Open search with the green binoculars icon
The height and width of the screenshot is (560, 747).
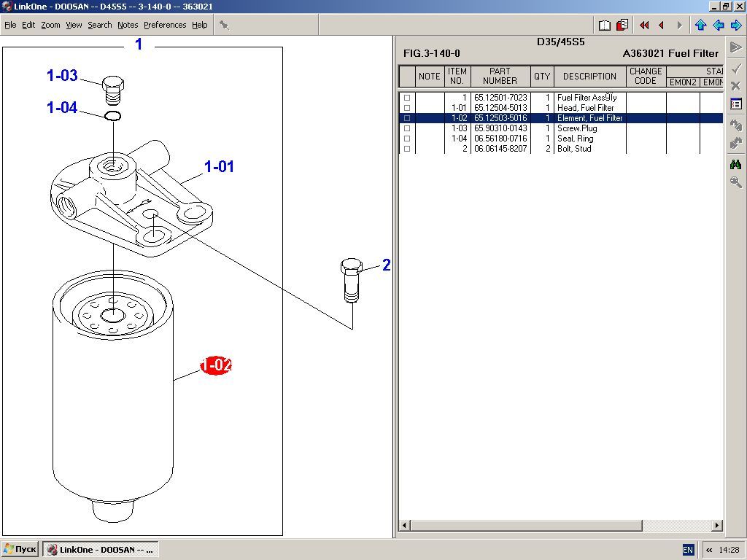(735, 165)
